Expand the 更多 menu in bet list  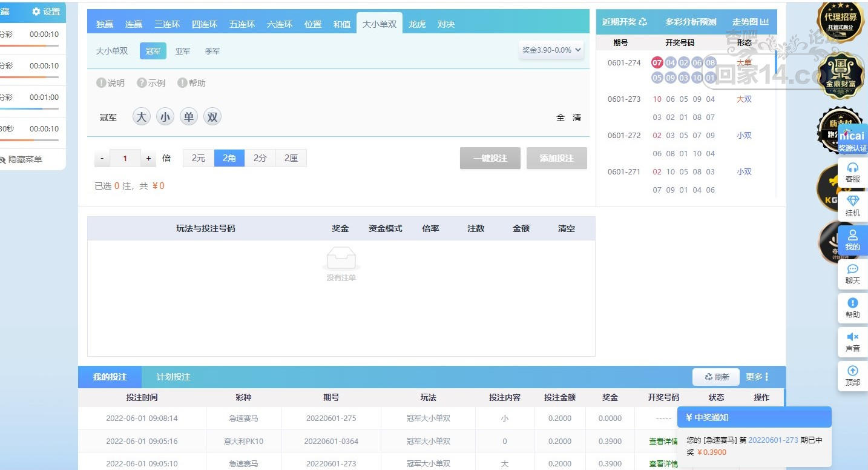pos(757,377)
